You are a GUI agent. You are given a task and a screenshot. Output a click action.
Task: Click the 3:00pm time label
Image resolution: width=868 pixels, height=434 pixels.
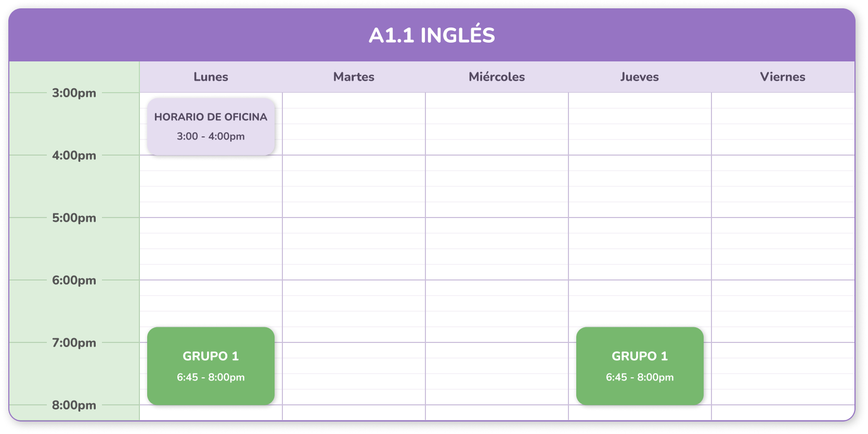74,93
